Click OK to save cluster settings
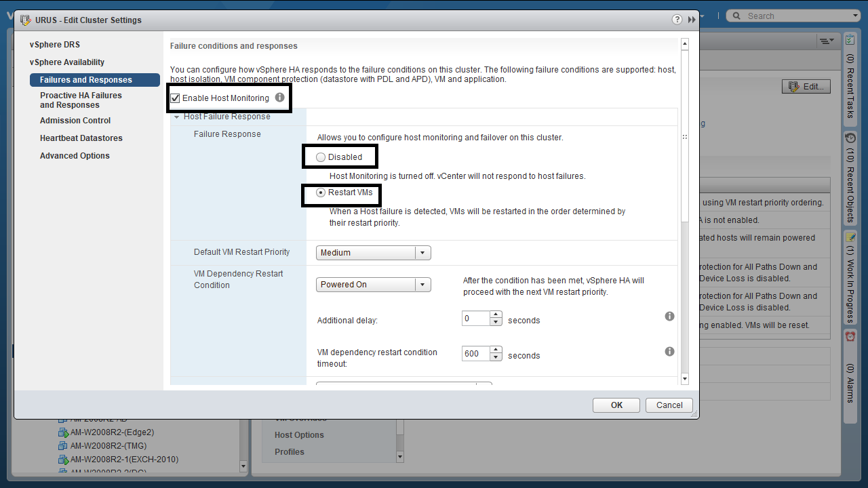This screenshot has width=868, height=488. point(616,405)
